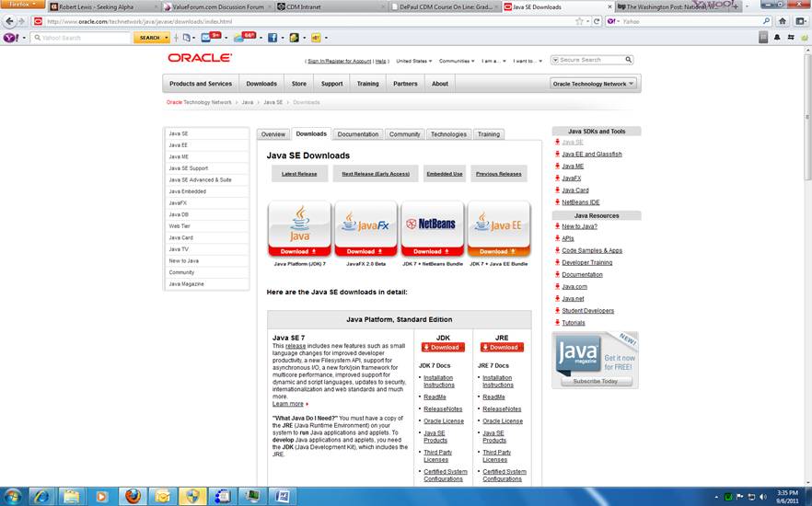The width and height of the screenshot is (812, 506).
Task: Switch to the Documentation tab
Action: [x=358, y=134]
